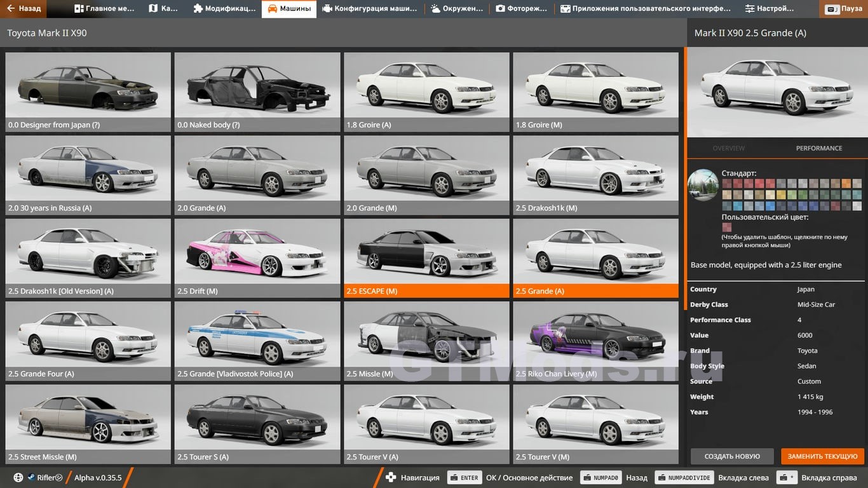Switch to Фоторежим camera tab
868x488 pixels.
tap(521, 9)
